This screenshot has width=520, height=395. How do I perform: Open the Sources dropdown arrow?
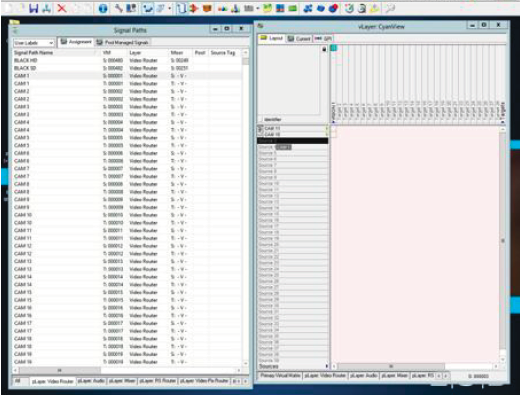pyautogui.click(x=326, y=366)
